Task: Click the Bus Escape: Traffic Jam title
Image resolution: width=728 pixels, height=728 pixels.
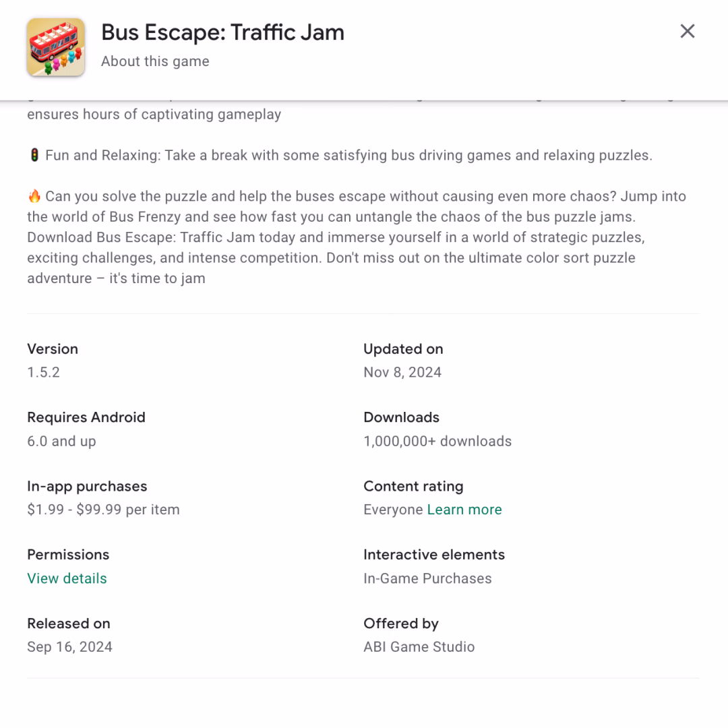Action: pos(223,32)
